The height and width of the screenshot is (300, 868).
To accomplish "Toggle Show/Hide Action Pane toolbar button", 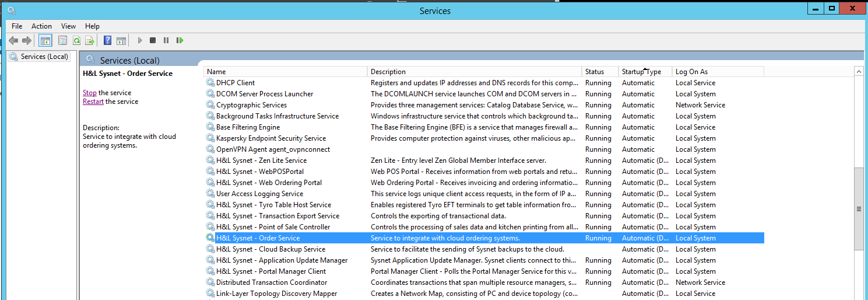I will point(121,40).
